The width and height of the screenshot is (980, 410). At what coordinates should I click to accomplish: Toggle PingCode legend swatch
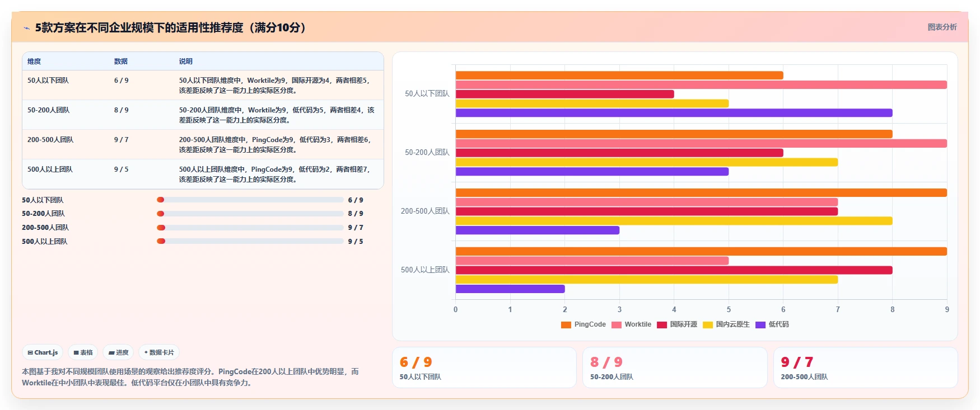coord(566,324)
